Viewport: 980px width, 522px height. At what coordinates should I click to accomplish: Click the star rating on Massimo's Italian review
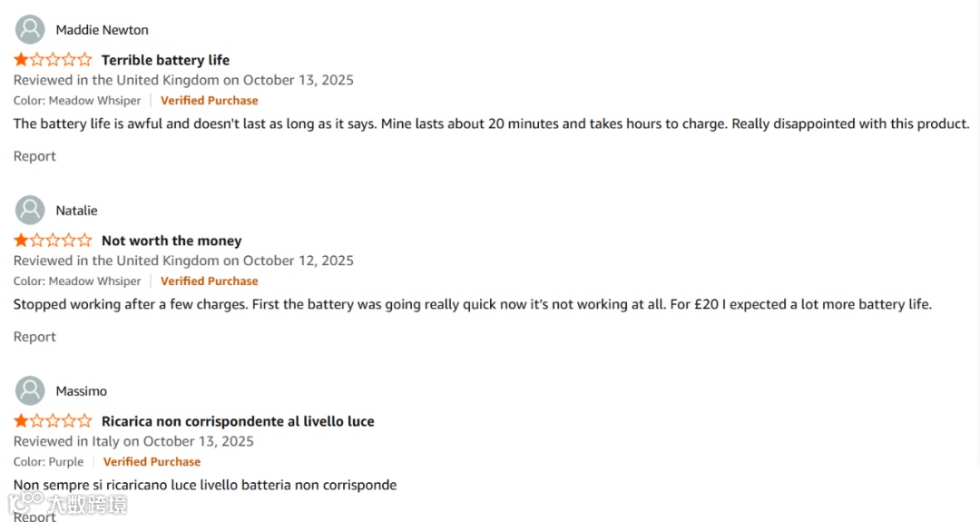[x=54, y=420]
